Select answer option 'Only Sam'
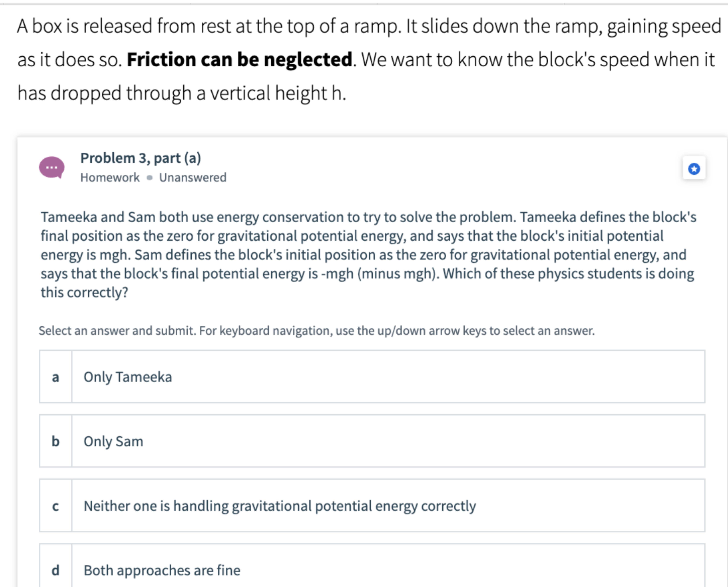The height and width of the screenshot is (587, 728). coord(372,441)
